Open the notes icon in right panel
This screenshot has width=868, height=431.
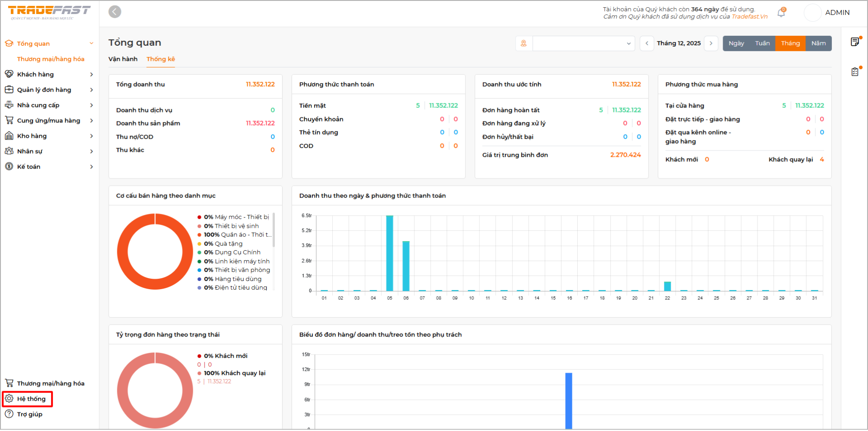click(x=855, y=42)
